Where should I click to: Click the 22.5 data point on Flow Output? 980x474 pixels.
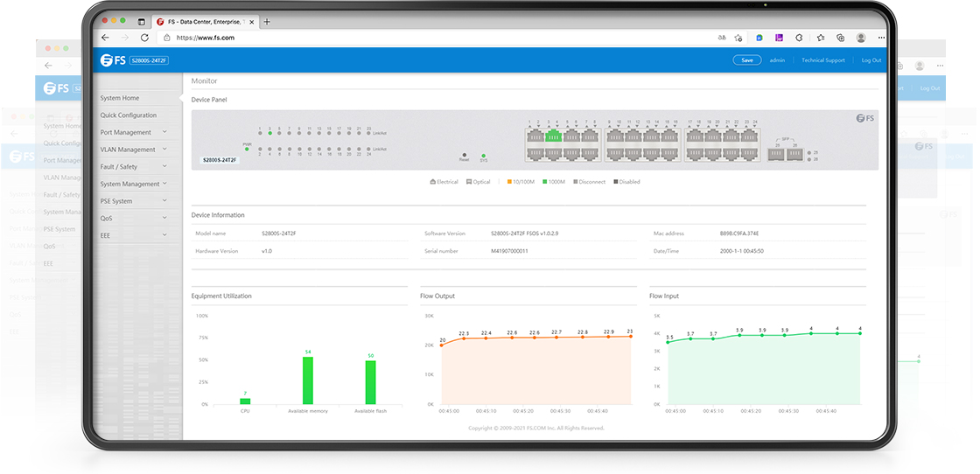tap(464, 338)
